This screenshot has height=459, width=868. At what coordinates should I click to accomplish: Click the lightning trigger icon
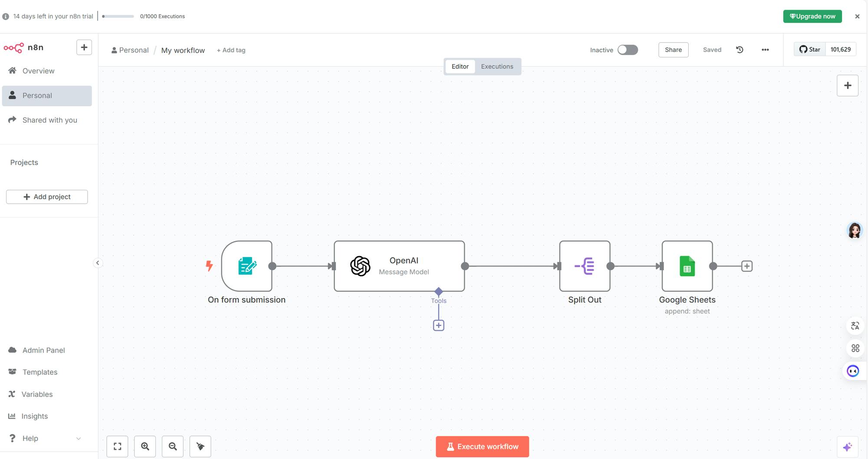click(x=209, y=265)
